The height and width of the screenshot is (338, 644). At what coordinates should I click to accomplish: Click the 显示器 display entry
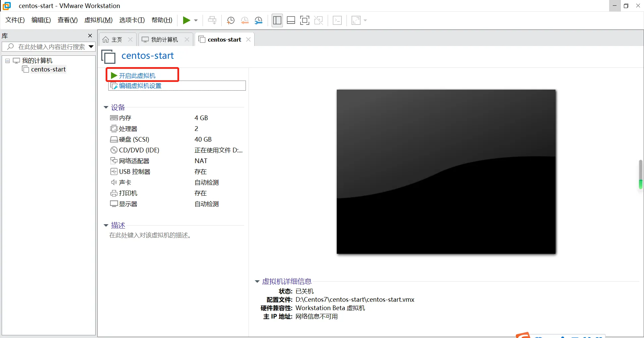[124, 204]
